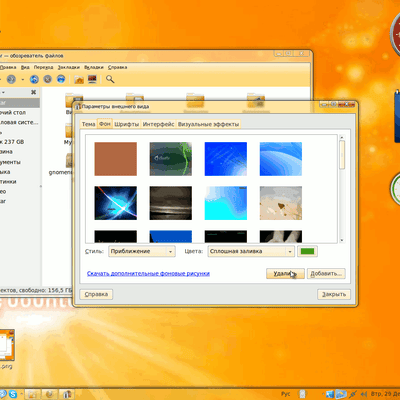The width and height of the screenshot is (400, 400).
Task: Select the light blue curved-bands wallpaper thumbnail
Action: coord(281,159)
